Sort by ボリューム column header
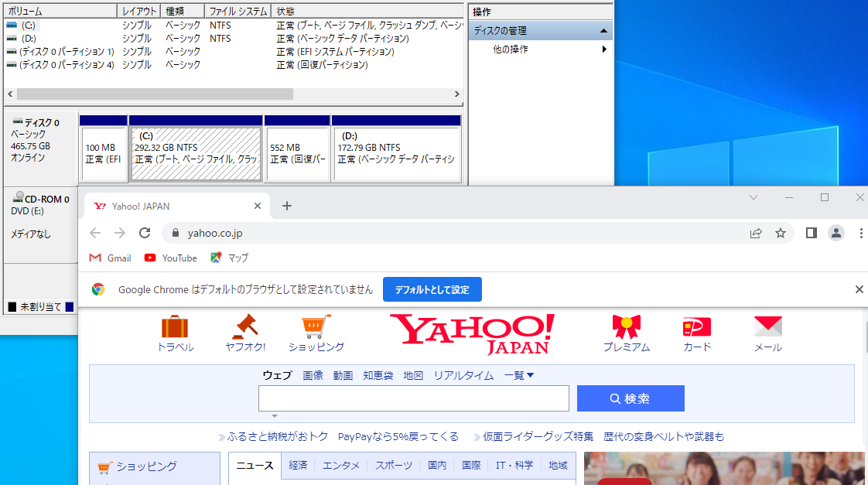Screen dimensions: 868x485 tap(60, 11)
